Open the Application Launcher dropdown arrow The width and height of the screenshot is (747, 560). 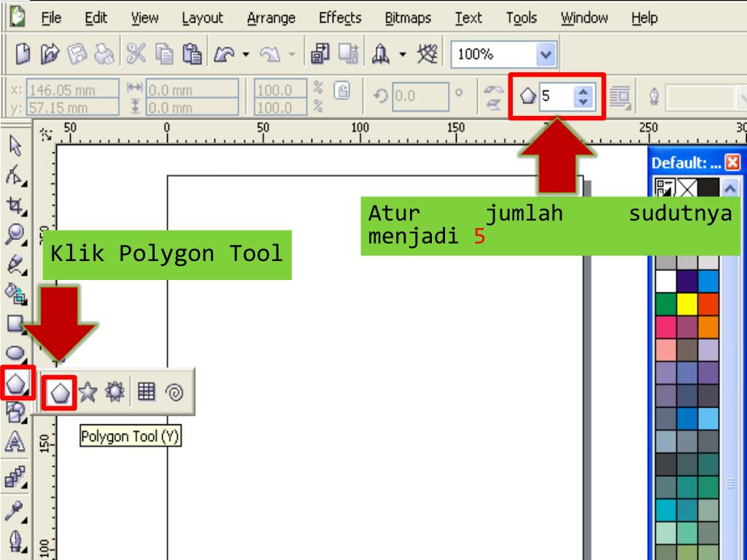tap(403, 54)
